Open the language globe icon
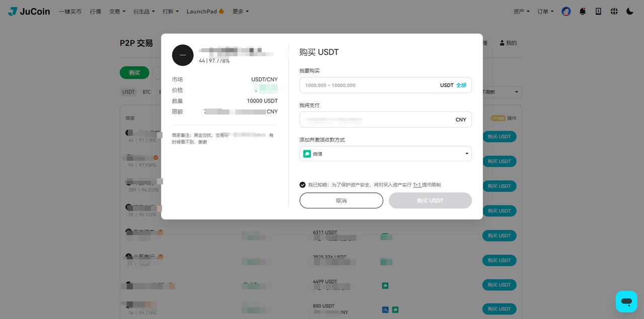Viewport: 644px width, 319px height. (x=614, y=11)
